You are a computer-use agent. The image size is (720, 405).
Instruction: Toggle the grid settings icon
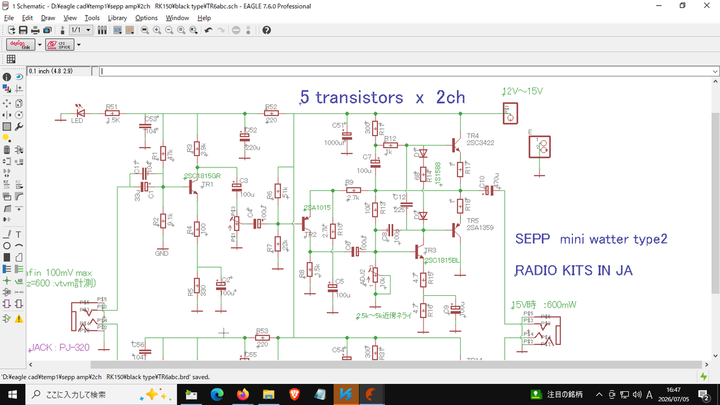(x=11, y=59)
